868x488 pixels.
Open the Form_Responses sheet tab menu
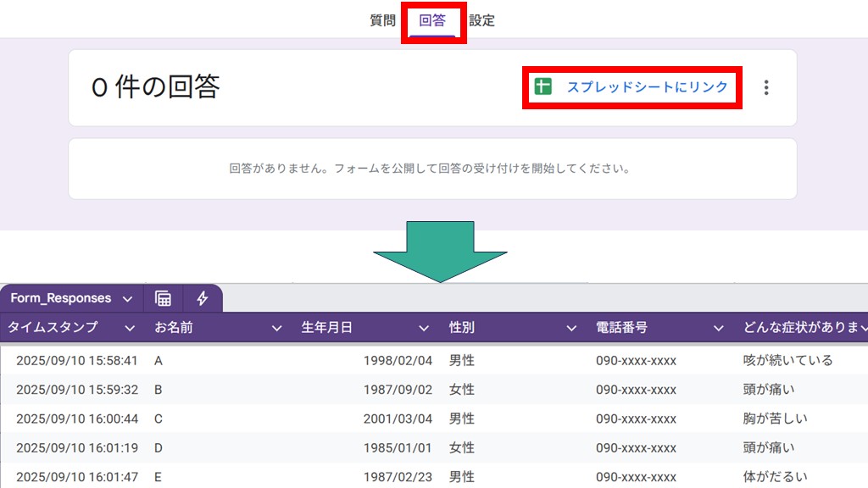(x=127, y=298)
